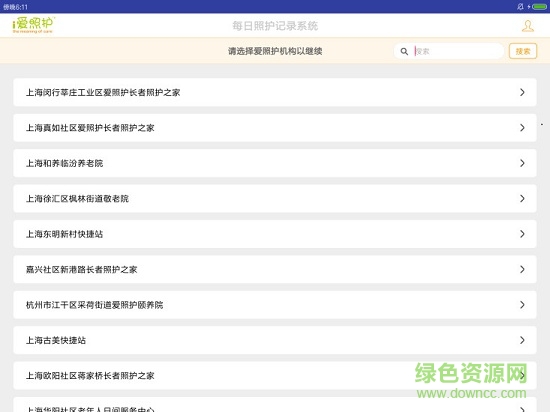The height and width of the screenshot is (412, 550).
Task: Select 上海徐汇区枫林街道敬老院
Action: 275,198
